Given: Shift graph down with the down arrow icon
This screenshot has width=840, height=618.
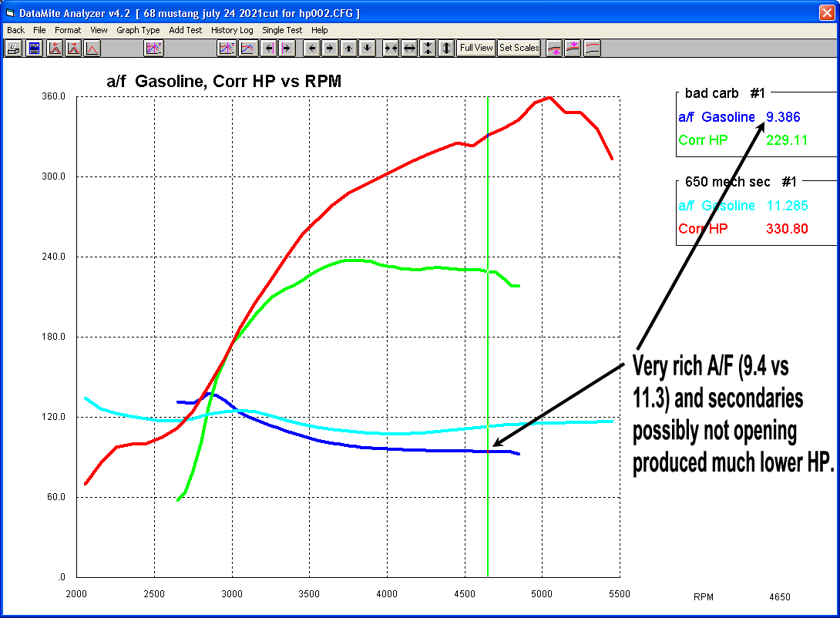Looking at the screenshot, I should [367, 49].
